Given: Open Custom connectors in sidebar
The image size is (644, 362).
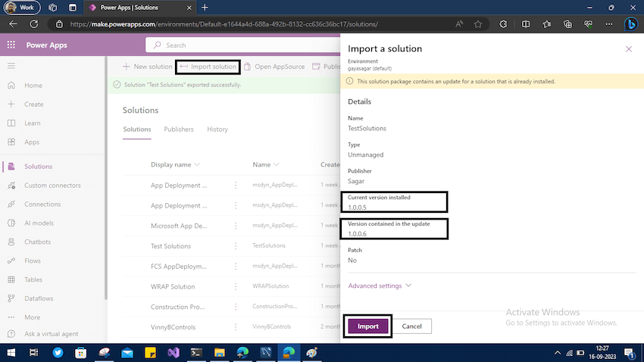Looking at the screenshot, I should click(x=52, y=185).
